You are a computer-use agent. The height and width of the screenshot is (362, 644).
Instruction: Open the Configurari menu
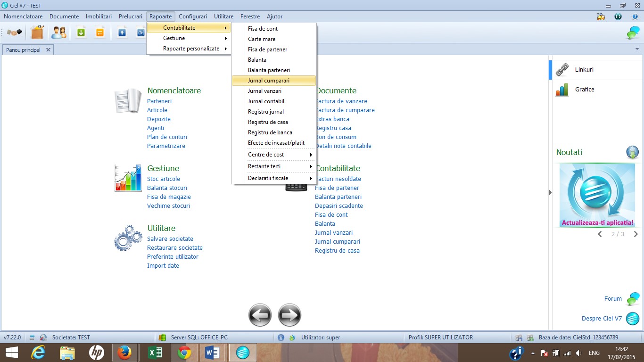tap(193, 16)
